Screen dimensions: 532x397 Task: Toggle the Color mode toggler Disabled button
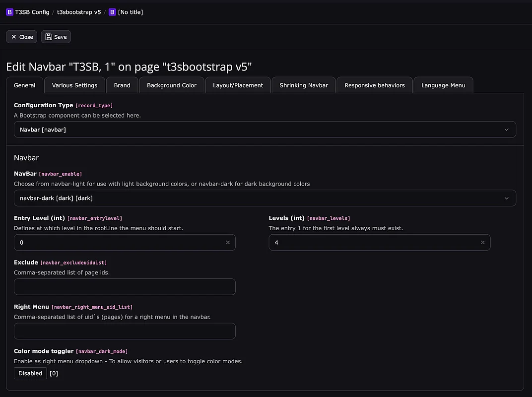(x=30, y=373)
